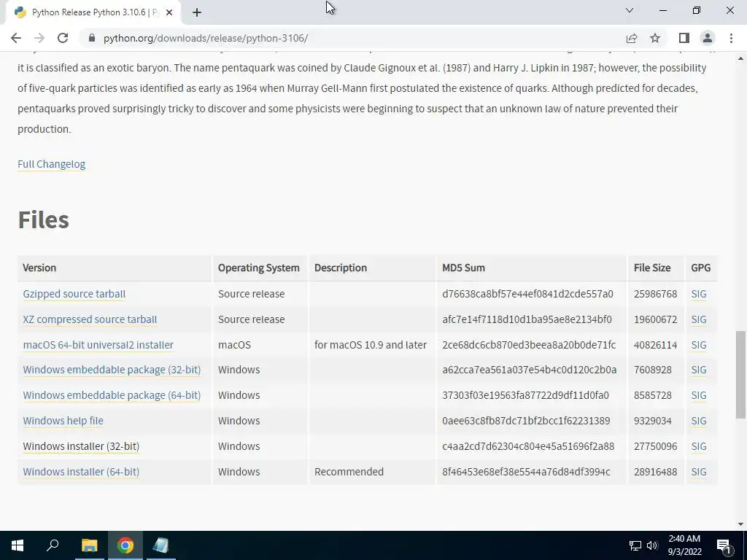Open taskbar search magnifier
This screenshot has width=747, height=560.
53,545
